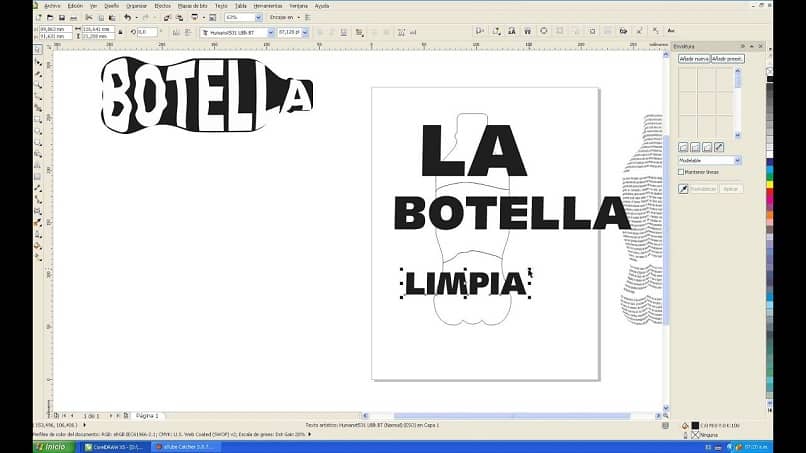
Task: Select the Polygon tool in the toolbox
Action: tap(38, 142)
